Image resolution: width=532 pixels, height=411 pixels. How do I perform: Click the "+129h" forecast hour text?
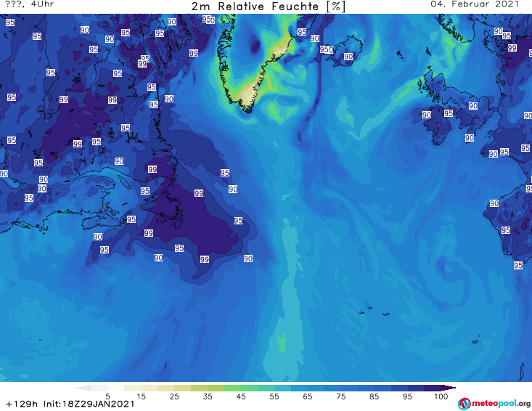pyautogui.click(x=22, y=404)
